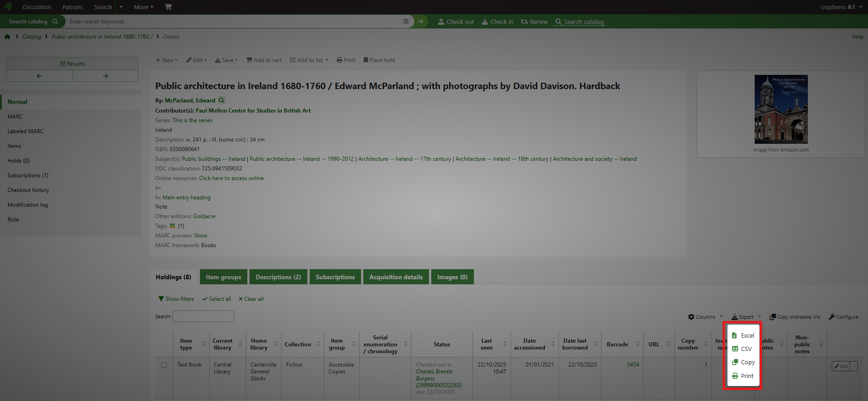The height and width of the screenshot is (401, 868).
Task: Open Acquisition details tab
Action: 396,277
